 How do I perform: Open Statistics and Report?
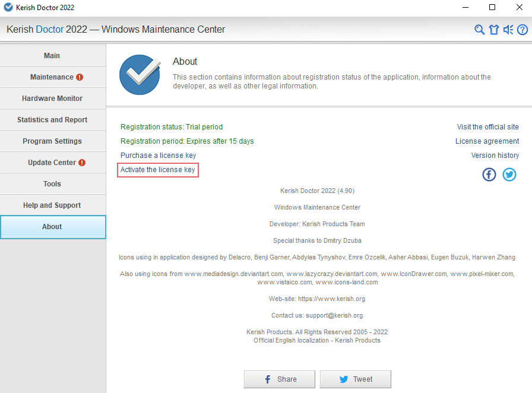[x=53, y=120]
